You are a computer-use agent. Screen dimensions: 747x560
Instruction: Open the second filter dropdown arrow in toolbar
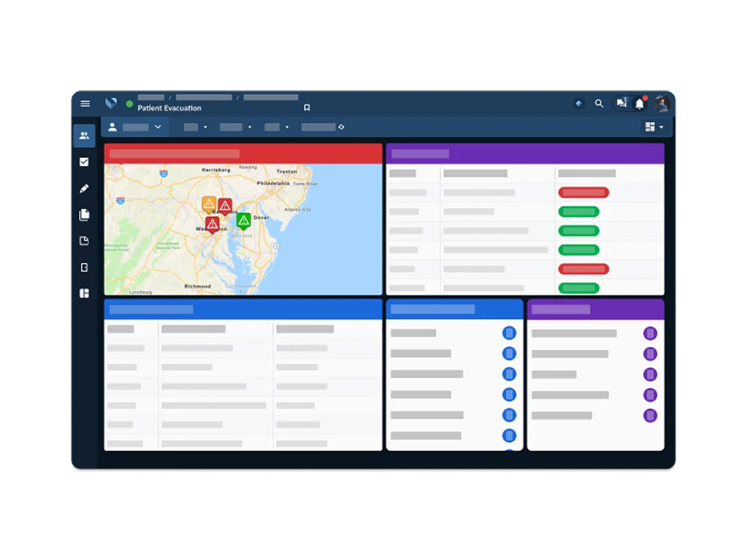coord(250,127)
